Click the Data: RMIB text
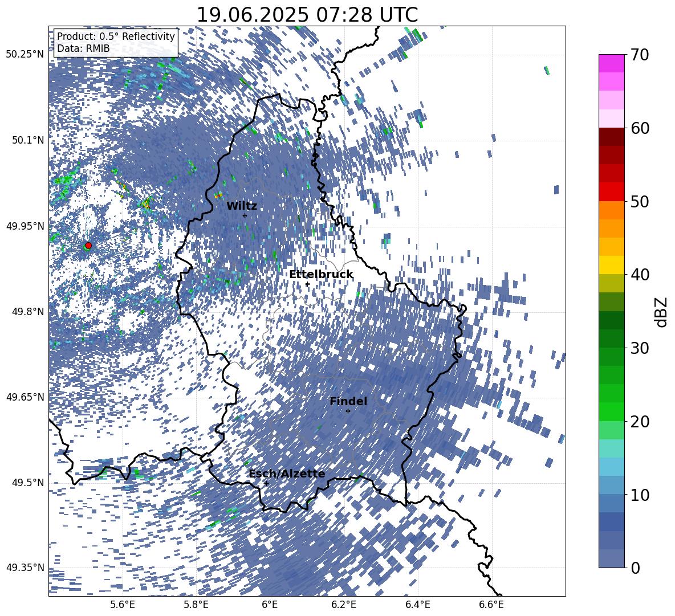This screenshot has width=675, height=616. 83,48
